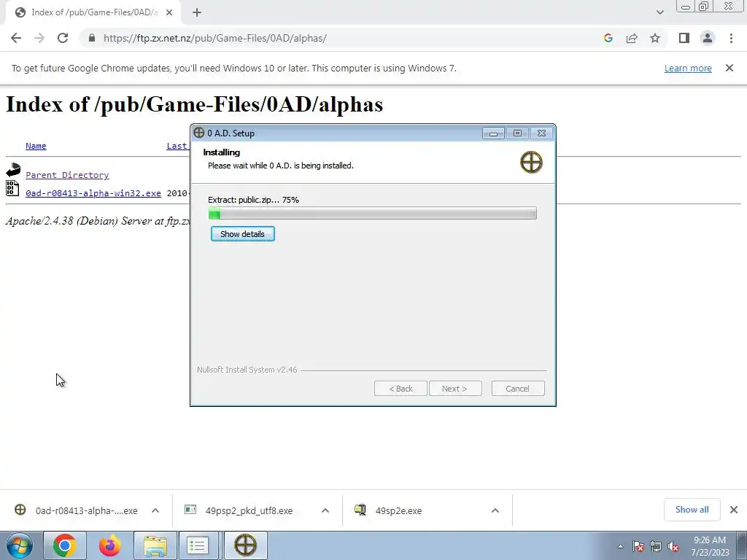Click the 0 A.D. Setup title bar icon

point(198,133)
